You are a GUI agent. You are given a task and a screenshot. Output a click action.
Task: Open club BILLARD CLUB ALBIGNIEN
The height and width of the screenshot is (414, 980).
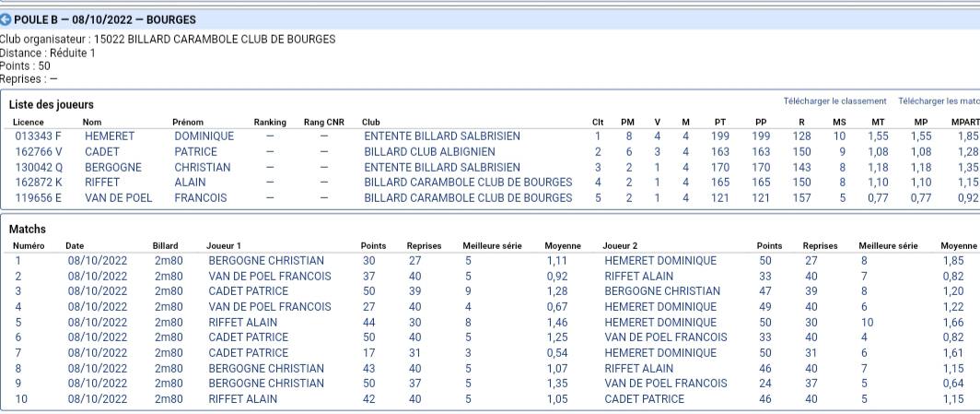point(429,151)
